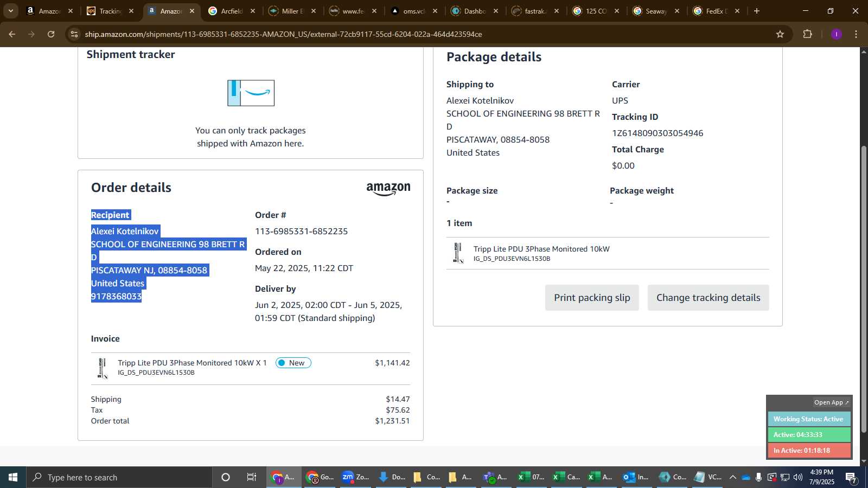Open App link in time tracker widget

pos(831,402)
